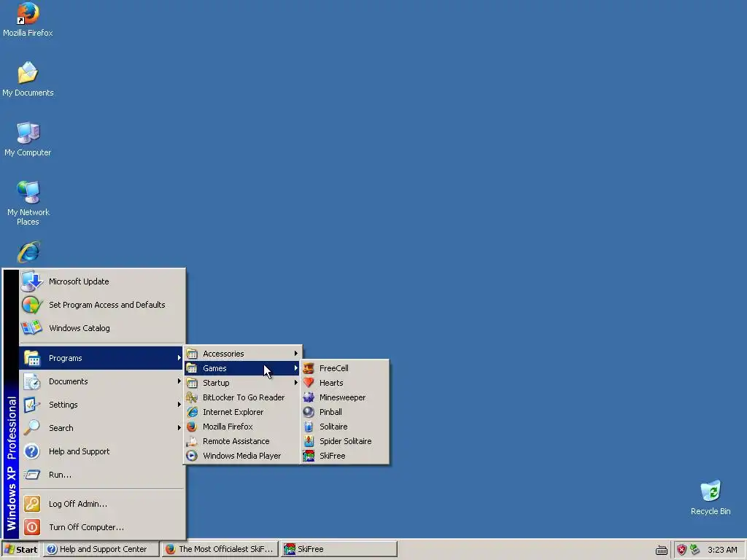The height and width of the screenshot is (560, 747).
Task: Click the SkiFree icon in Games menu
Action: (309, 456)
